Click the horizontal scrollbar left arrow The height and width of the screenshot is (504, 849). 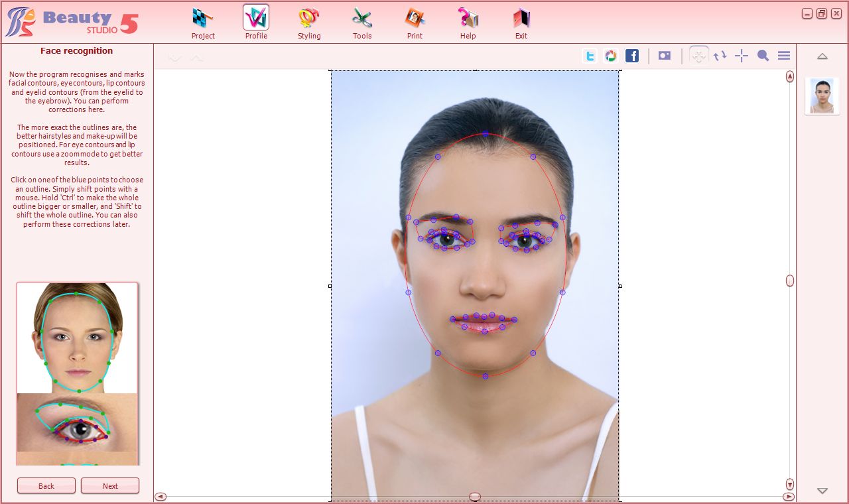(x=161, y=497)
